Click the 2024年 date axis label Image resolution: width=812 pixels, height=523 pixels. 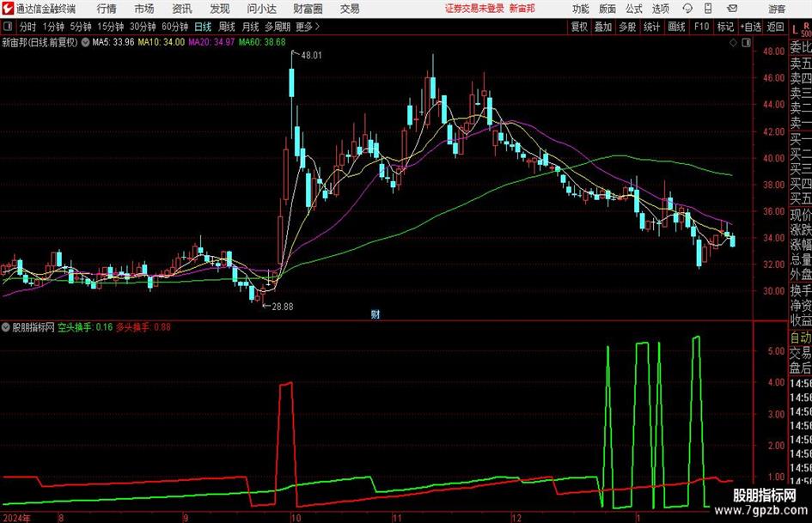click(16, 518)
